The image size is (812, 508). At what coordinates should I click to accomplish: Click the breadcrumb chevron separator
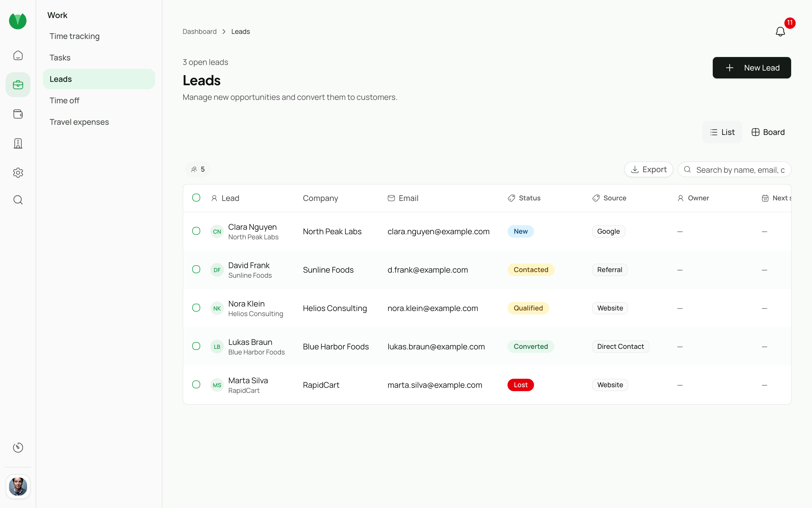(224, 32)
